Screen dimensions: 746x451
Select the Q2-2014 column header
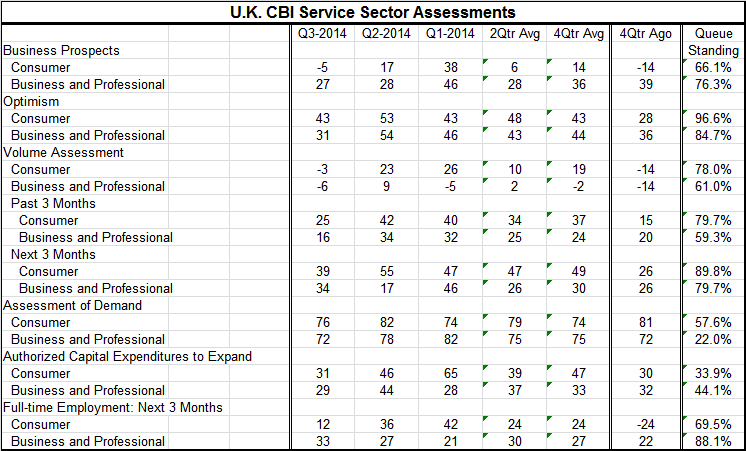(386, 33)
